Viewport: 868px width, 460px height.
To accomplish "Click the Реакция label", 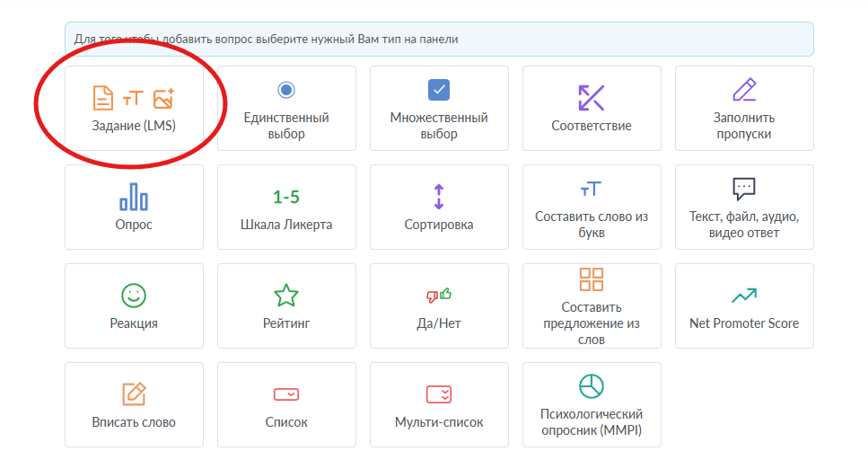I will (x=134, y=323).
